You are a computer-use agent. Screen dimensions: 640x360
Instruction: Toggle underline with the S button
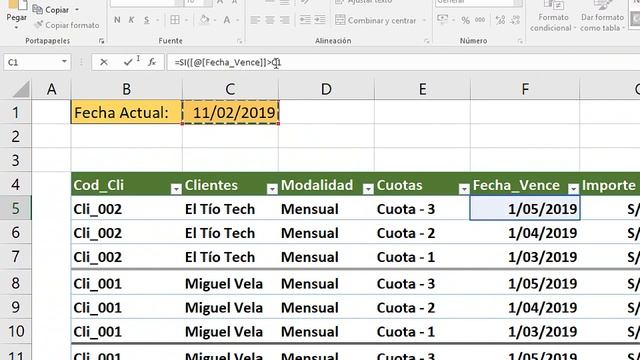tap(147, 20)
